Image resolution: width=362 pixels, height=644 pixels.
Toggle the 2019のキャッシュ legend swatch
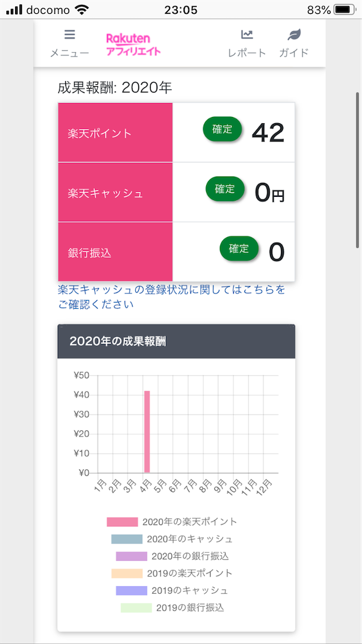[131, 591]
